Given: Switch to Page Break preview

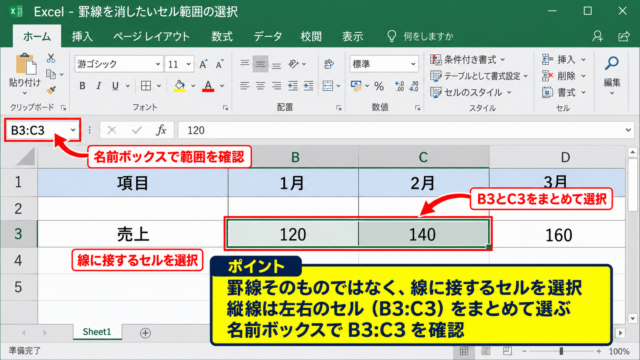Looking at the screenshot, I should [x=507, y=351].
